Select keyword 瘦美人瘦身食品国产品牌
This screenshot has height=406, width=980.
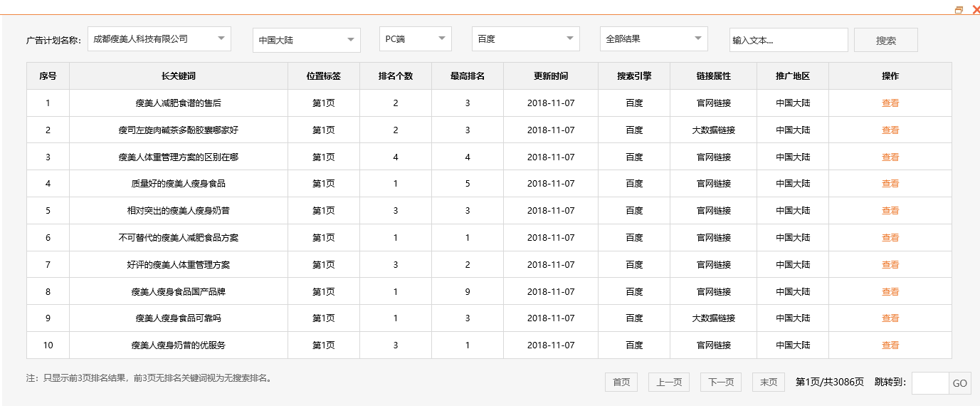click(179, 291)
